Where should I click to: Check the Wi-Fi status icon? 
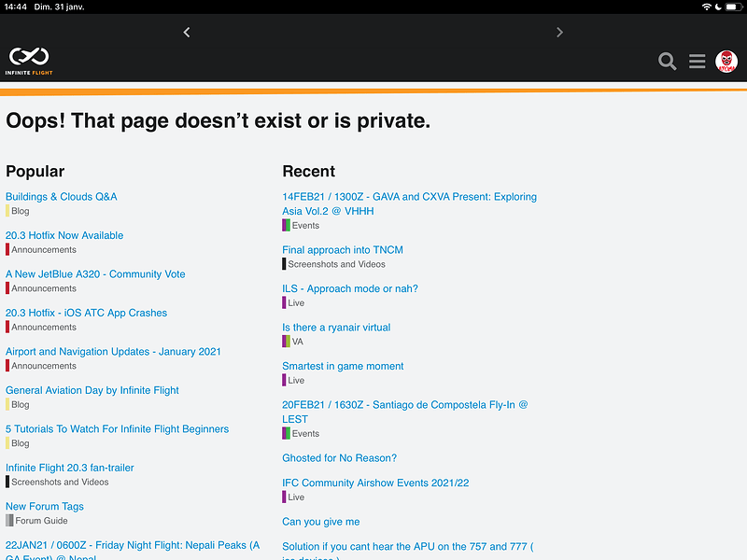pyautogui.click(x=707, y=7)
